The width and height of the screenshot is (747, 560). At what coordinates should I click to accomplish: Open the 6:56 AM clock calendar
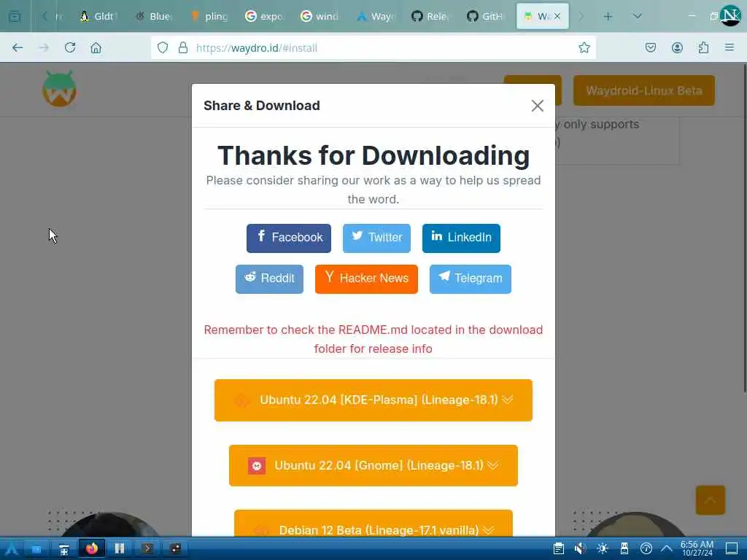697,548
